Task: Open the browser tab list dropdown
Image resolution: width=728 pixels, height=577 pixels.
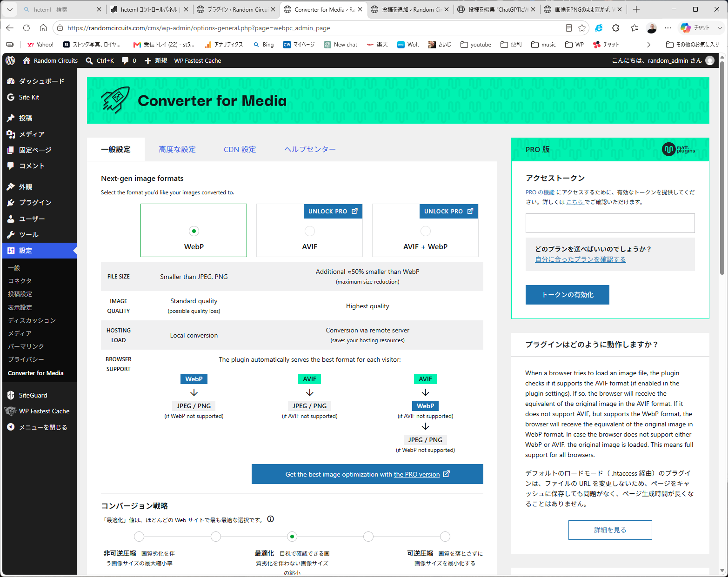Action: click(10, 9)
